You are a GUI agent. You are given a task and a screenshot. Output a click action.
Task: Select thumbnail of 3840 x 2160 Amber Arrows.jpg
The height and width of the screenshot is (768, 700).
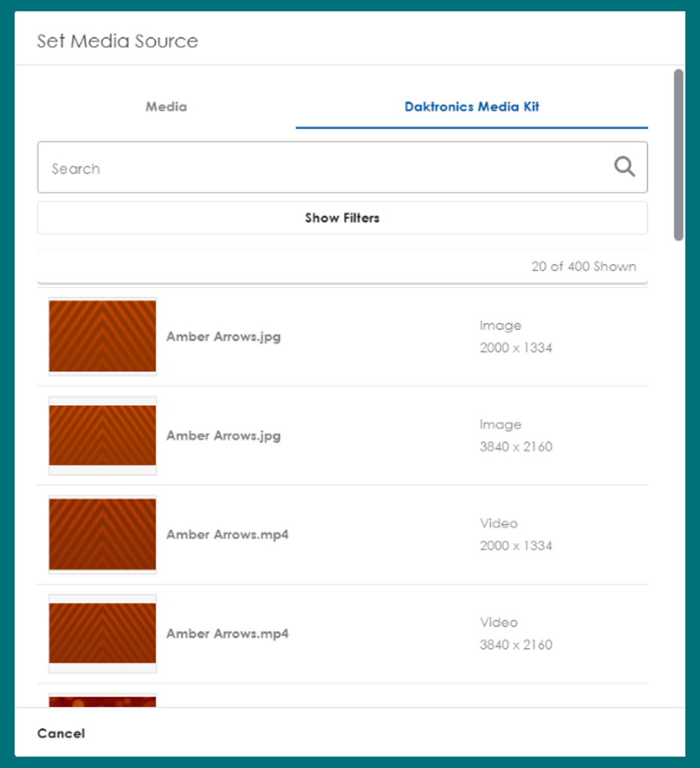coord(102,435)
